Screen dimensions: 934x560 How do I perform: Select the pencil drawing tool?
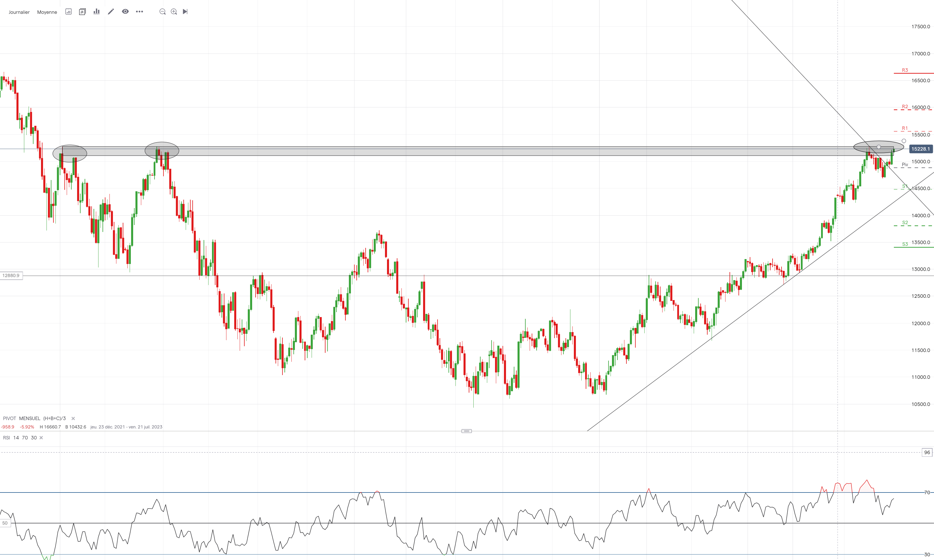tap(111, 12)
